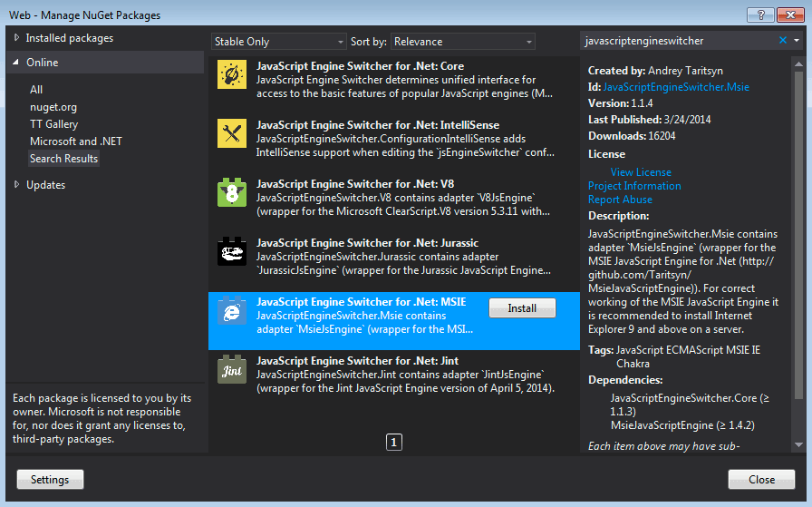Expand the Updates section

point(16,184)
